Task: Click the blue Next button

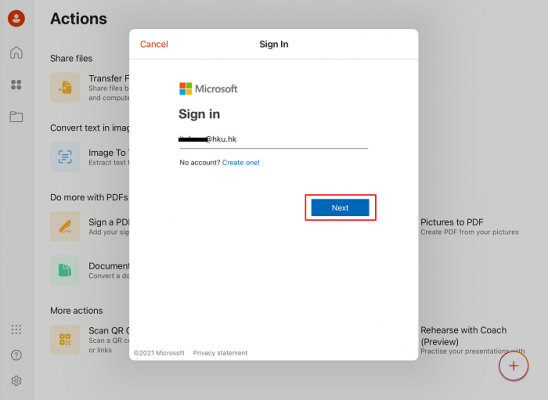Action: (x=340, y=208)
